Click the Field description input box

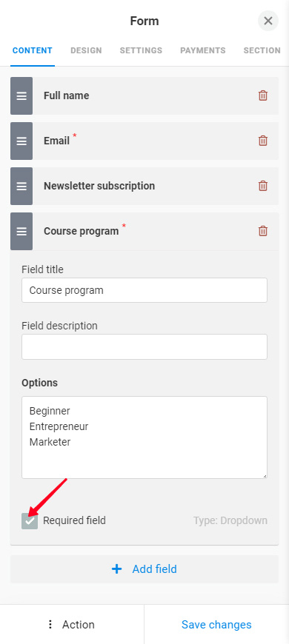click(144, 346)
